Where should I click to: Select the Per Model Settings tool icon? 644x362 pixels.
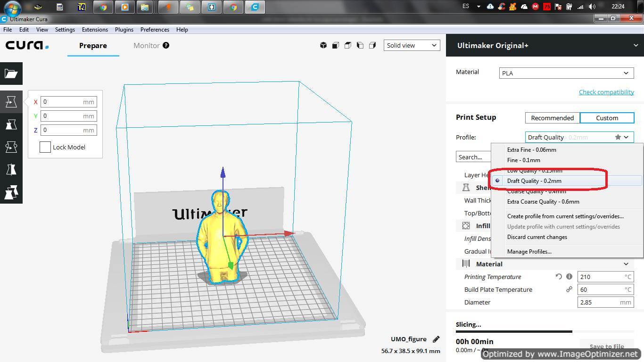click(x=11, y=192)
